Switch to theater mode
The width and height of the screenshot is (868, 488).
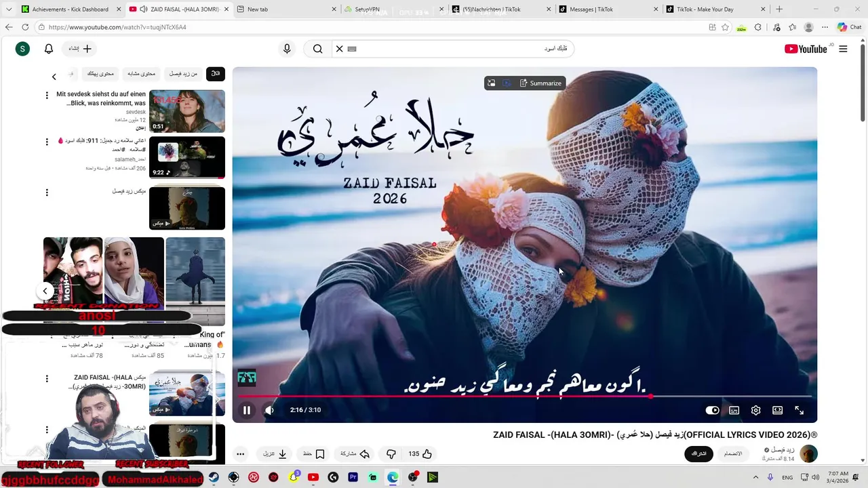(x=777, y=410)
